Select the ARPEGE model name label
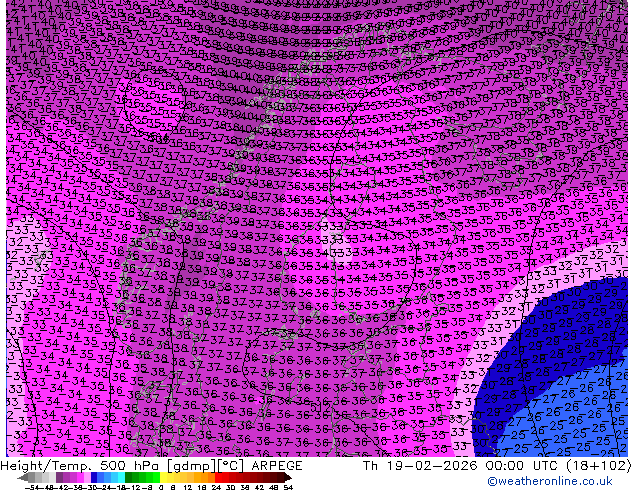The image size is (634, 490). [277, 466]
